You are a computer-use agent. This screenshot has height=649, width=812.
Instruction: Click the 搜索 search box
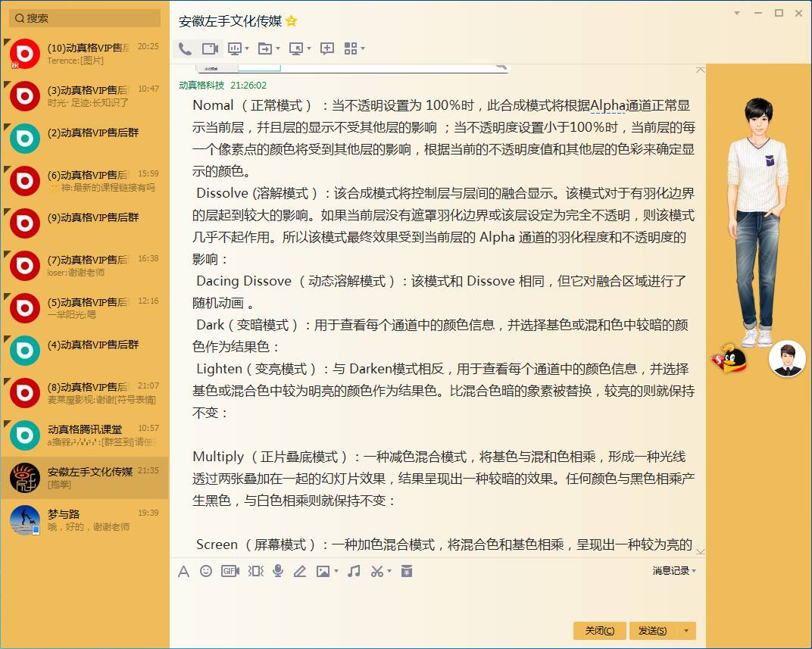coord(85,19)
